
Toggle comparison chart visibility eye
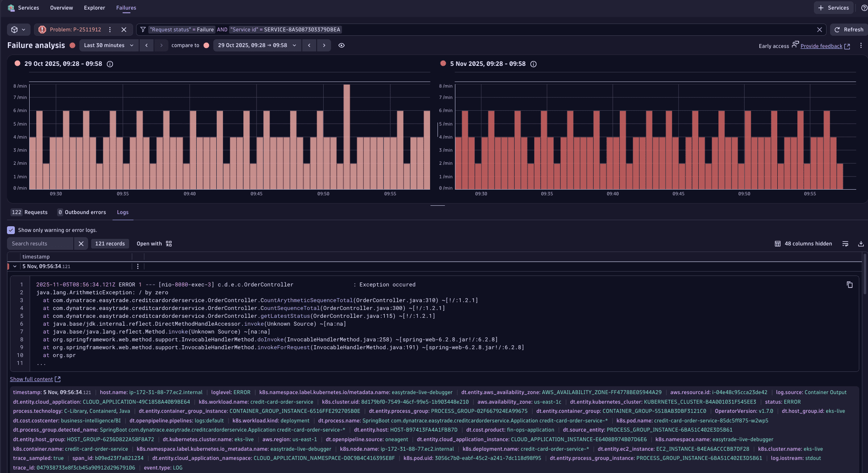[342, 45]
